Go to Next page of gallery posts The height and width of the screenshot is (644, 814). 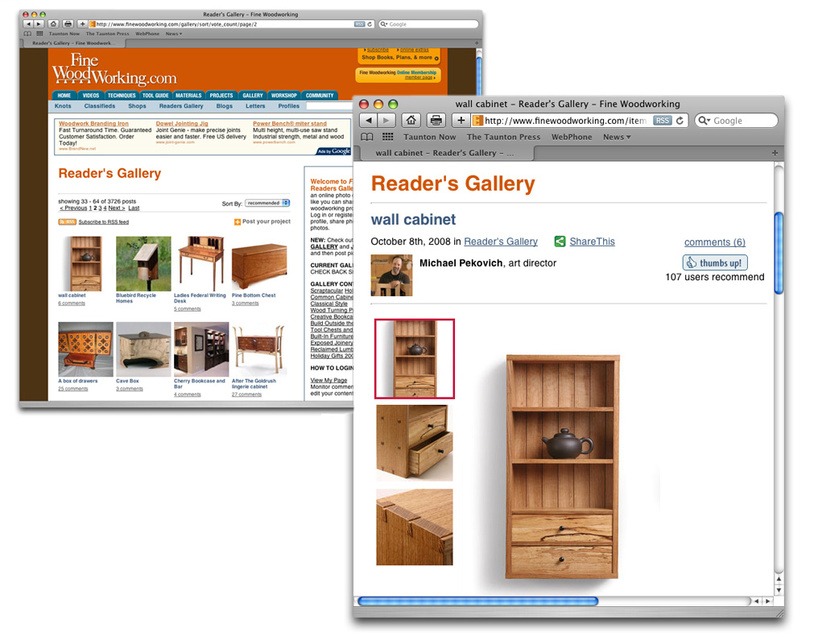pyautogui.click(x=116, y=208)
